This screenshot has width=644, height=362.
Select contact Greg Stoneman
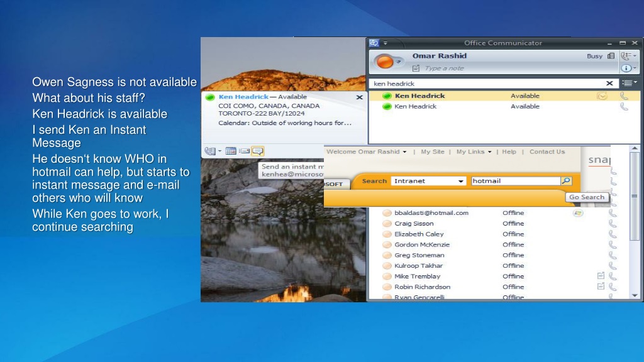pos(419,255)
